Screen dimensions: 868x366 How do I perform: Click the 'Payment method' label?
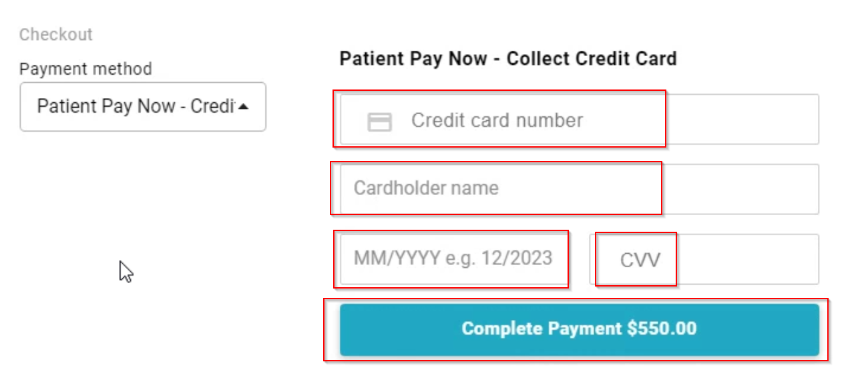point(85,69)
